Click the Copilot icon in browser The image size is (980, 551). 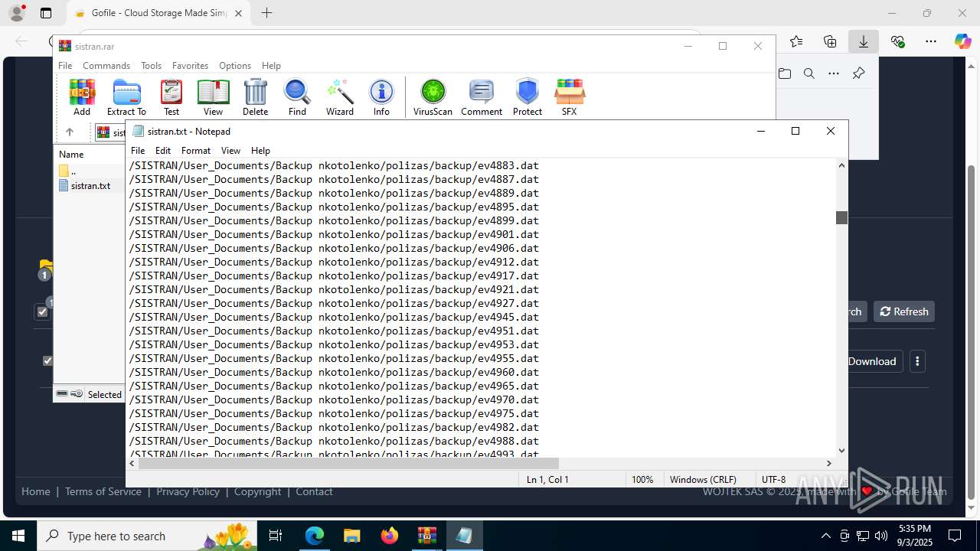pyautogui.click(x=962, y=41)
